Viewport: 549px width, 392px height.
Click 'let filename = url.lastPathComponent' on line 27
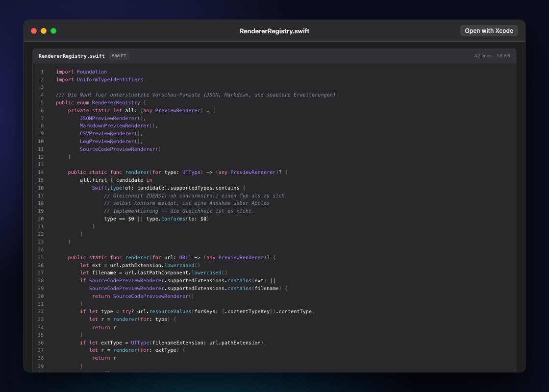pyautogui.click(x=134, y=272)
